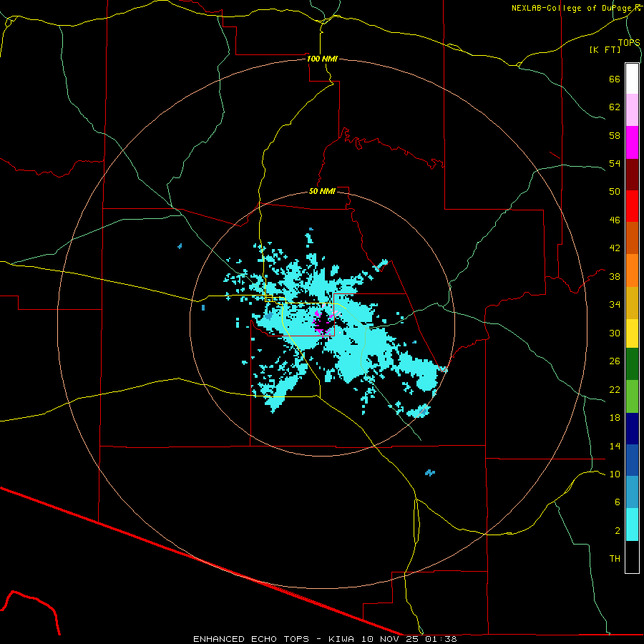Click the 100 NMI range ring label
The width and height of the screenshot is (644, 644).
(322, 59)
